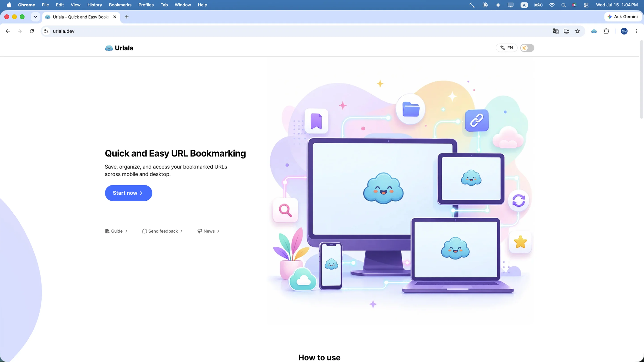
Task: Click the battery status icon
Action: click(x=538, y=5)
